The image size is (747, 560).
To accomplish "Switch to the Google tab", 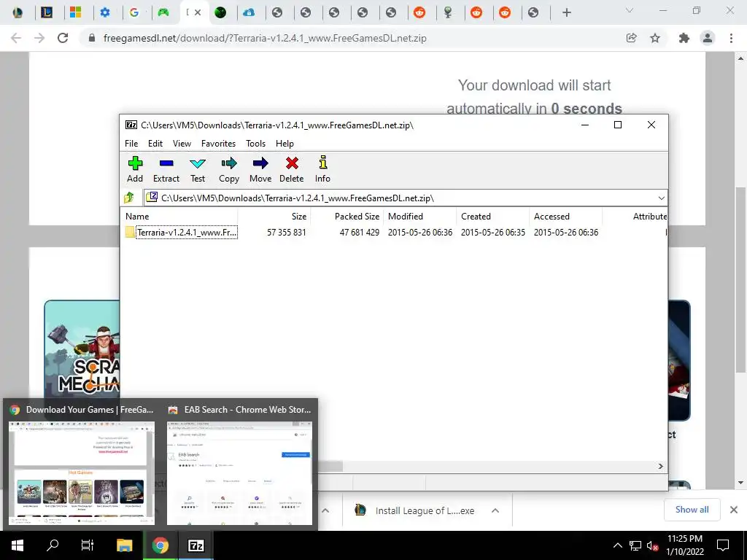I will pyautogui.click(x=134, y=12).
